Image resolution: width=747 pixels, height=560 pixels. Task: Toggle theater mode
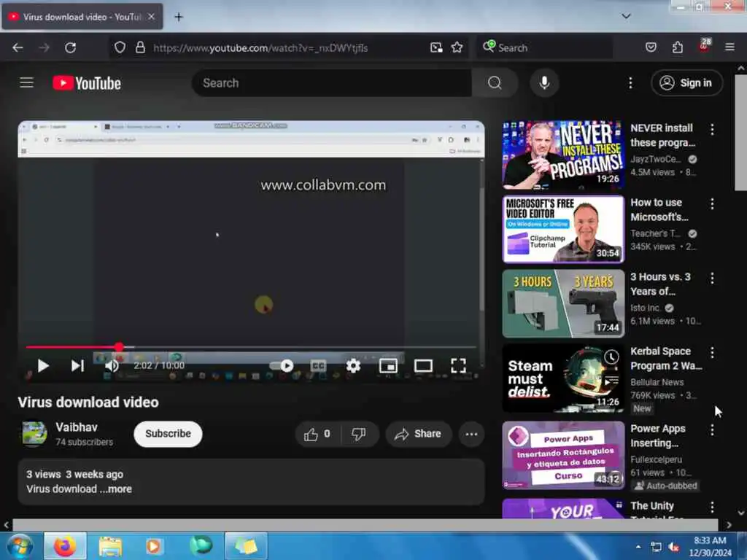pyautogui.click(x=423, y=366)
